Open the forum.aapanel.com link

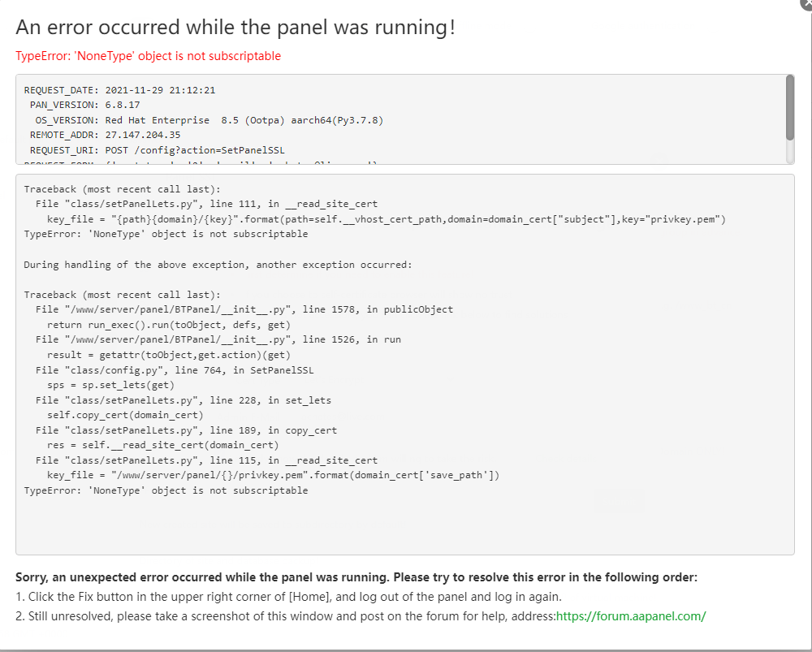pyautogui.click(x=631, y=615)
